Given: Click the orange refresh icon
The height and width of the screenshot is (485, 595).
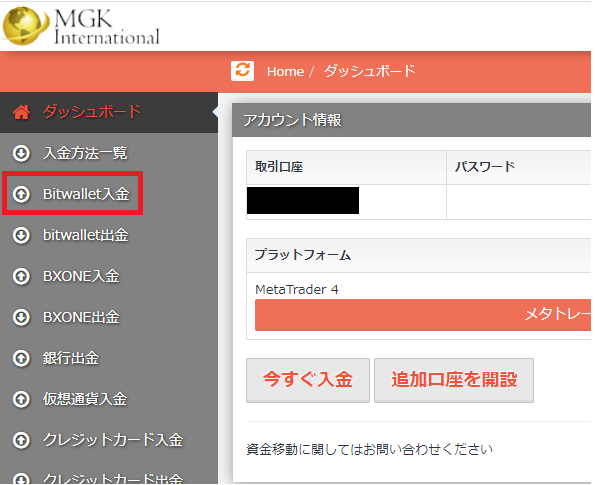Looking at the screenshot, I should (242, 71).
